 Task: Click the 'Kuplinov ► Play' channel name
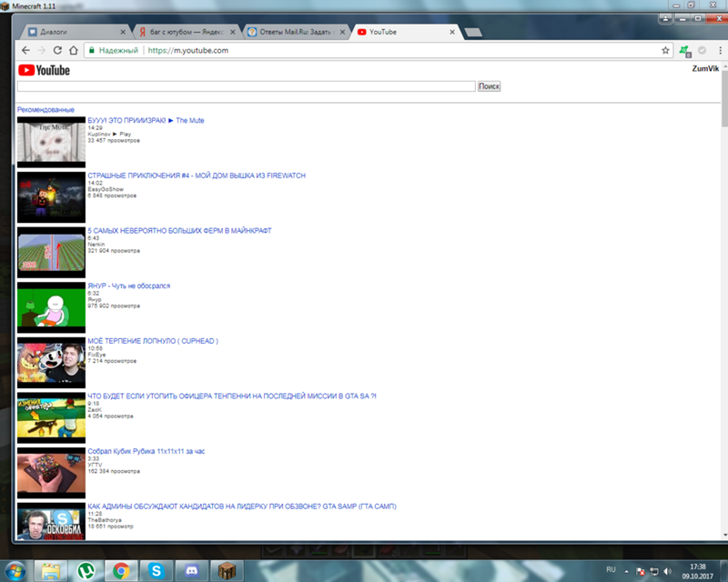[109, 134]
